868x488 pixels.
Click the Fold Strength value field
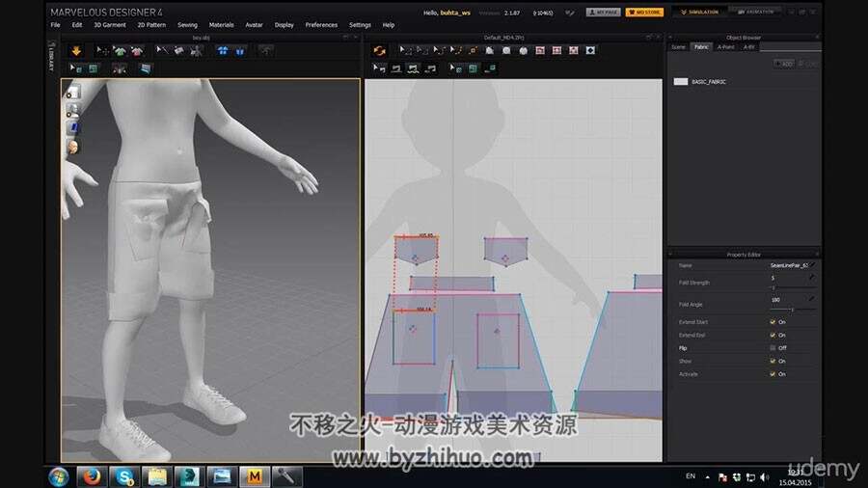click(788, 278)
